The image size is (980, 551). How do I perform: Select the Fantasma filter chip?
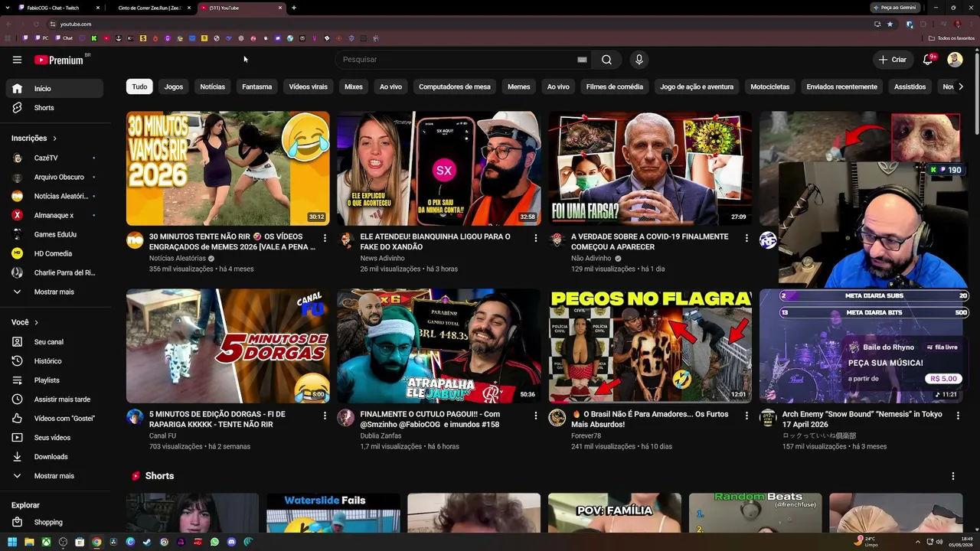[x=257, y=87]
